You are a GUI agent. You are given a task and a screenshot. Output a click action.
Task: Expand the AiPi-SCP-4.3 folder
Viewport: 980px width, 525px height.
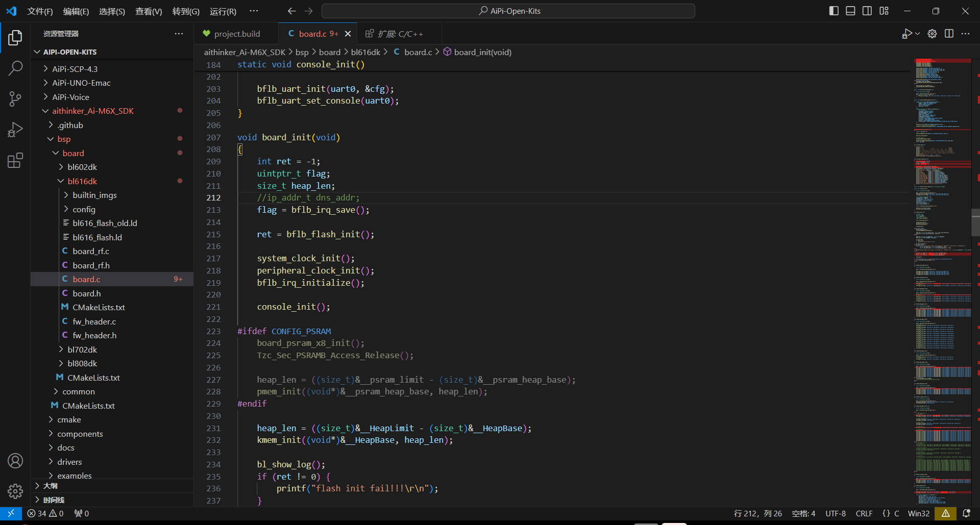pos(45,69)
